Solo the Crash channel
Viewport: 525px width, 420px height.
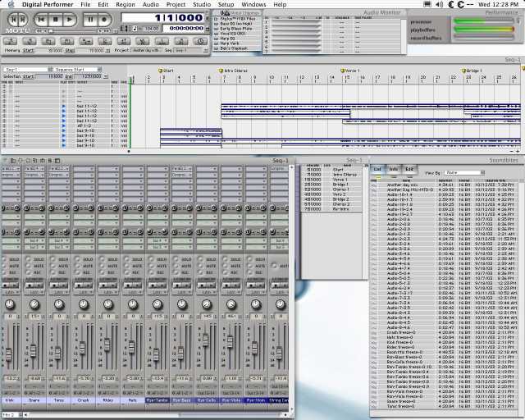79,259
